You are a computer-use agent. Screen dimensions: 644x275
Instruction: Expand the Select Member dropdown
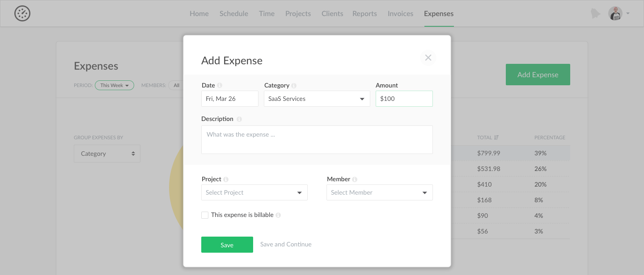pyautogui.click(x=379, y=192)
